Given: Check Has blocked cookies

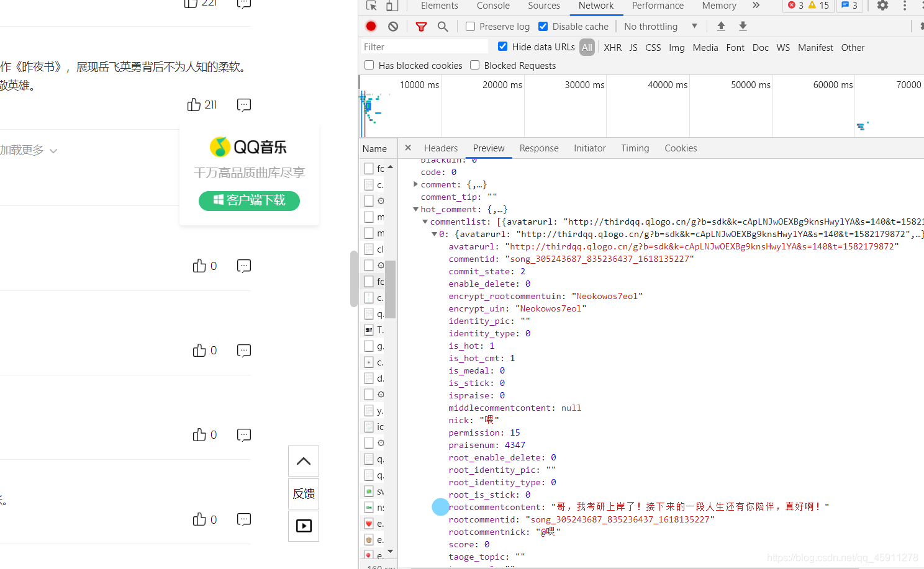Looking at the screenshot, I should tap(369, 65).
